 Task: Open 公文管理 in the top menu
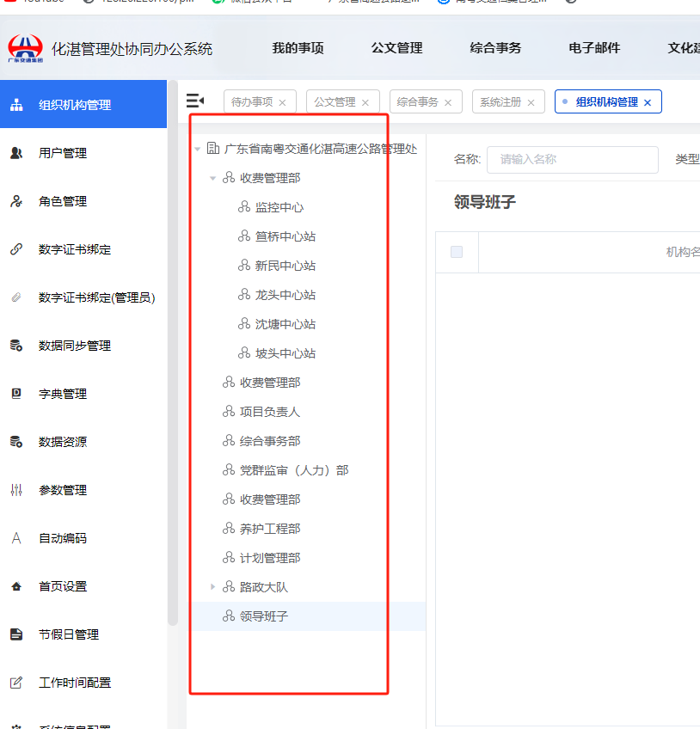click(396, 48)
